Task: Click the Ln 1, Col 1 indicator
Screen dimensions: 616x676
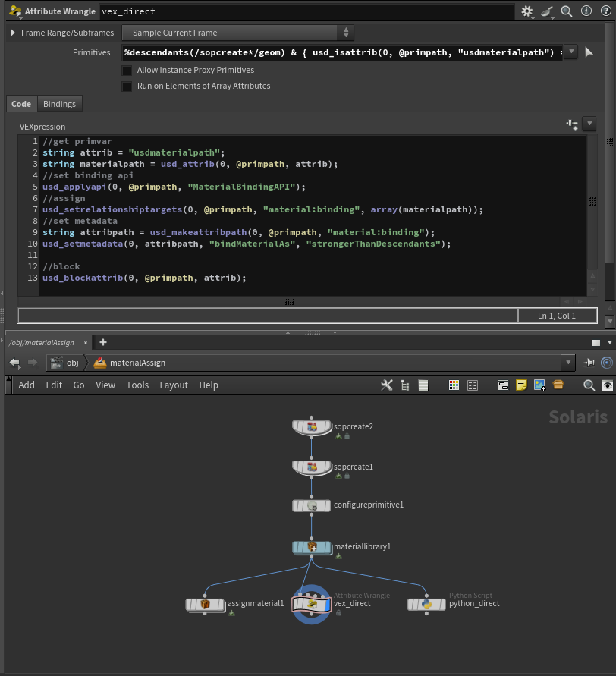Action: pyautogui.click(x=557, y=316)
